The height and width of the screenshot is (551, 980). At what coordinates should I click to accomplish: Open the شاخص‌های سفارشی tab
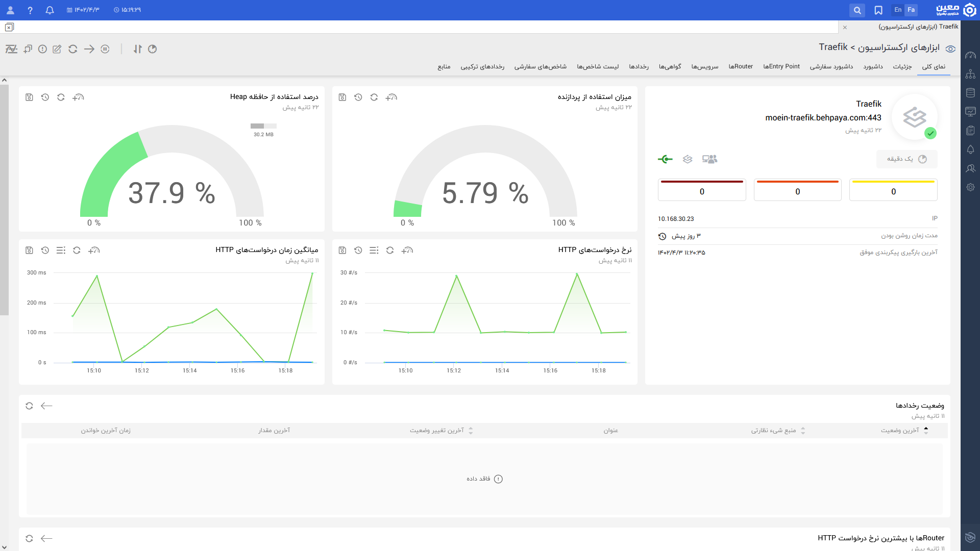541,66
